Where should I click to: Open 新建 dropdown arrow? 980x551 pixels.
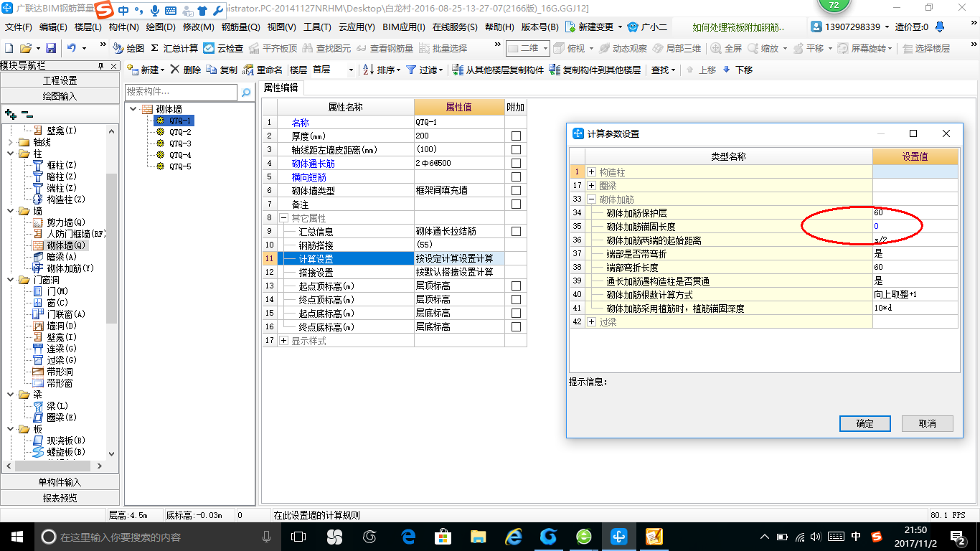tap(162, 70)
